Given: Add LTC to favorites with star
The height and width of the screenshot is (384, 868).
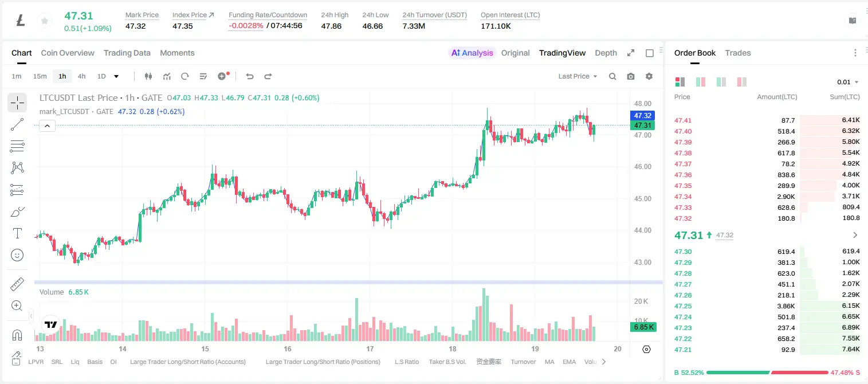Looking at the screenshot, I should [x=44, y=21].
